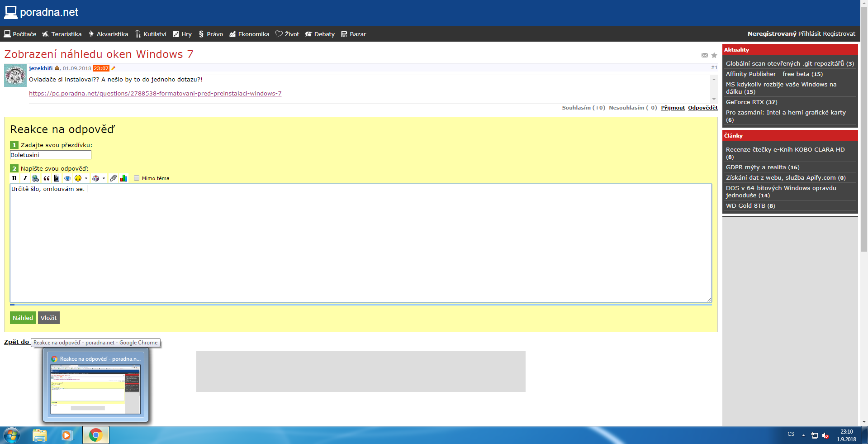Insert a poll with the bar-chart icon
The height and width of the screenshot is (444, 868).
click(x=124, y=178)
